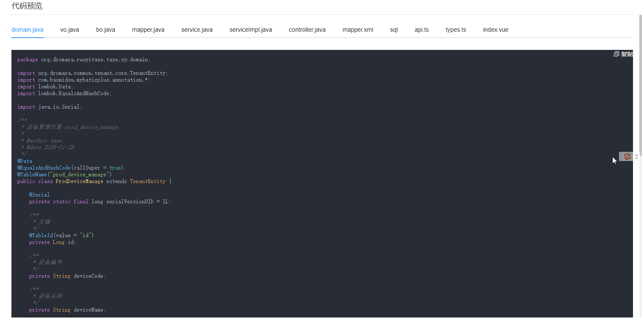Switch to the bo.java tab
Screen dimensions: 644x323
click(x=105, y=30)
